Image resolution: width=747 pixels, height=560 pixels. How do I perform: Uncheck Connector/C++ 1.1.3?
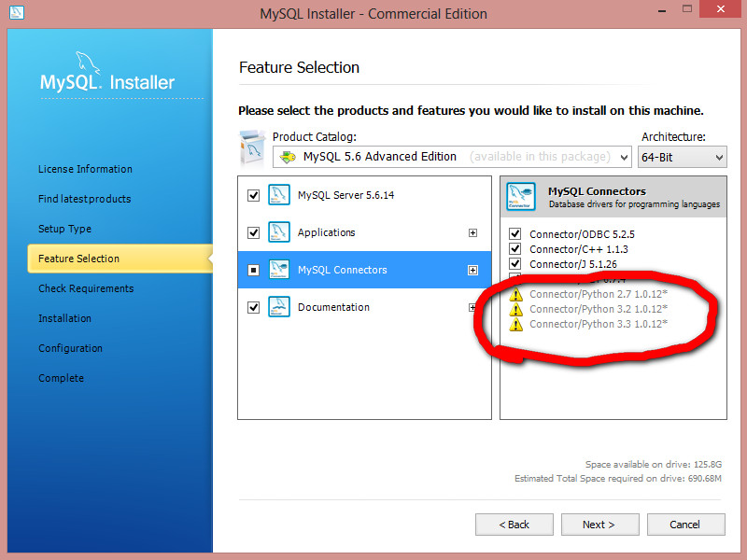coord(514,248)
